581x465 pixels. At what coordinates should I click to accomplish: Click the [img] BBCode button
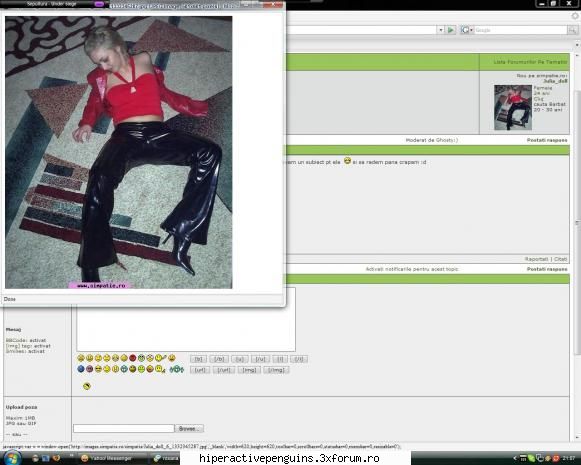249,370
